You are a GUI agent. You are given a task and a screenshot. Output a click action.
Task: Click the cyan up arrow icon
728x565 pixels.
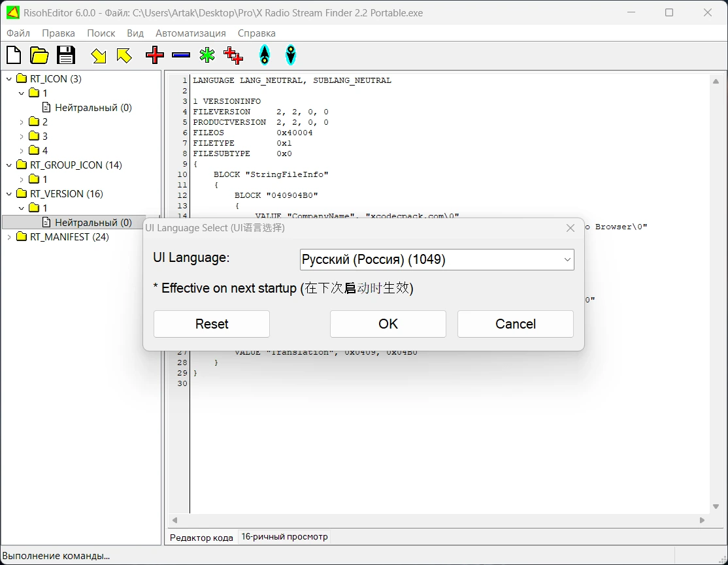click(x=265, y=55)
